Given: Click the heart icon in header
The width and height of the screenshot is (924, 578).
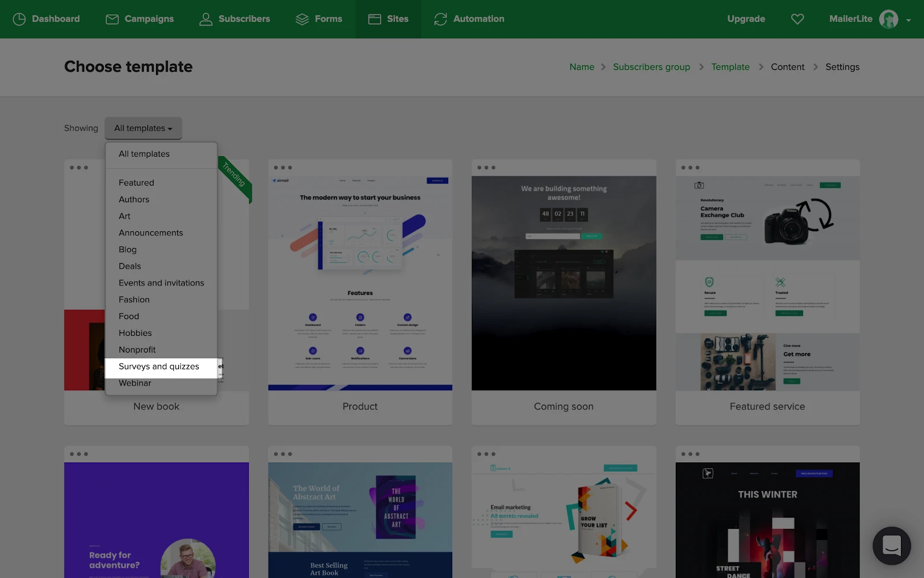Looking at the screenshot, I should (798, 19).
